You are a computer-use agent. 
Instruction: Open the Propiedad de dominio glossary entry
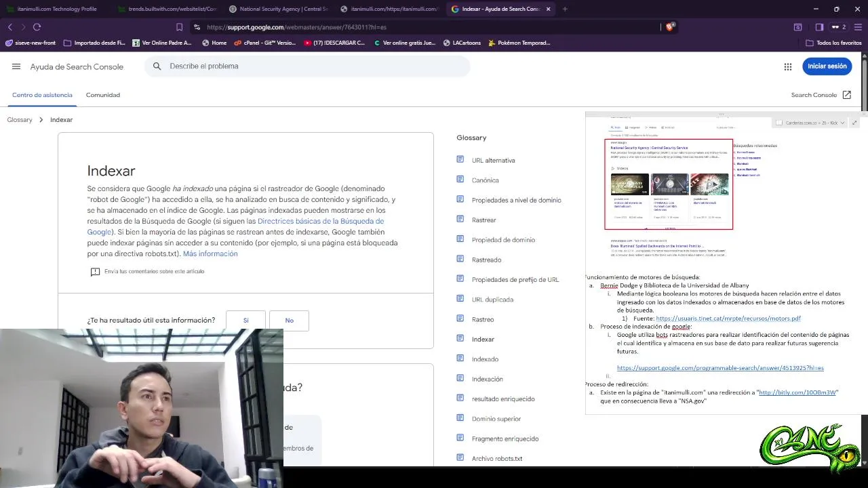pyautogui.click(x=503, y=240)
